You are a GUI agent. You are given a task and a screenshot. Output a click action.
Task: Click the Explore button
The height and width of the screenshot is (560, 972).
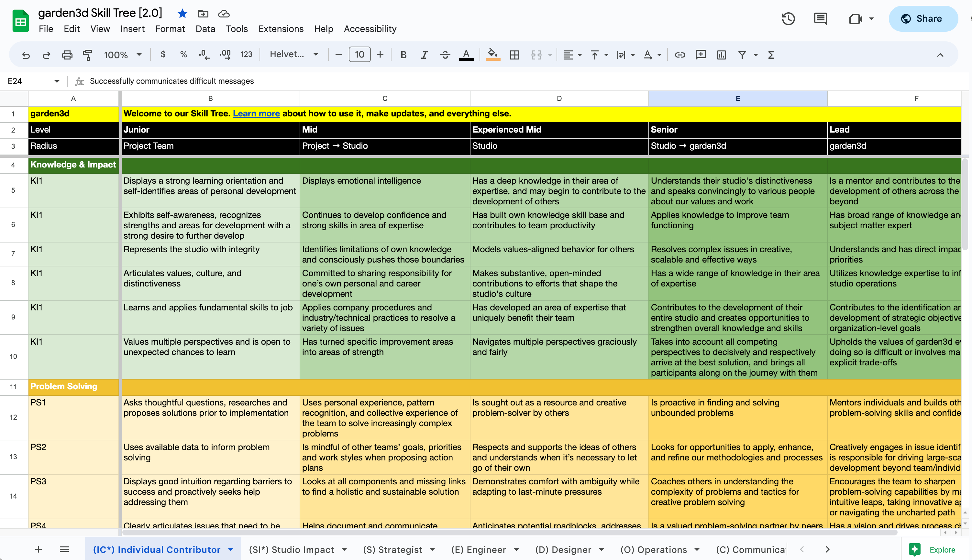[932, 550]
